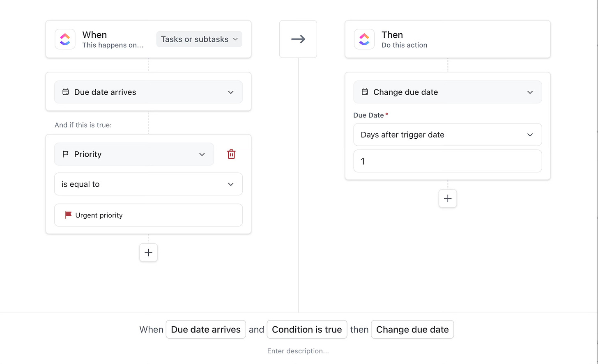The image size is (598, 364).
Task: Click the calendar icon beside Due date arrives
Action: click(x=65, y=92)
